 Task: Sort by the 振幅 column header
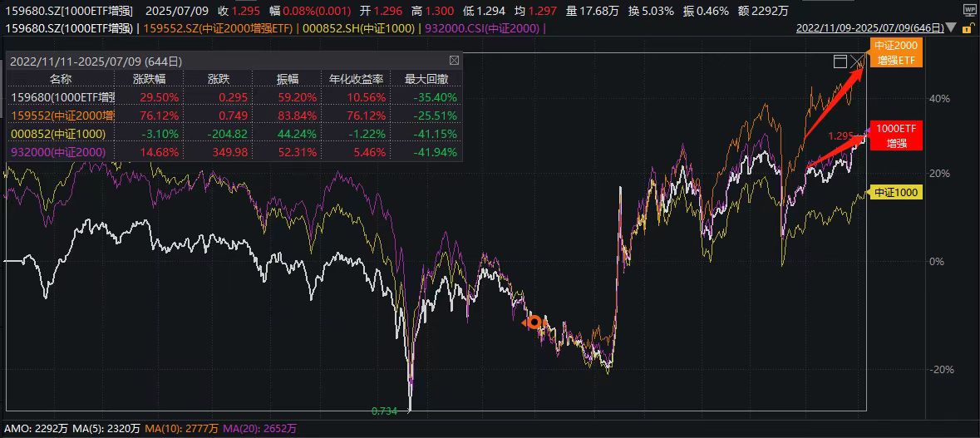coord(288,79)
